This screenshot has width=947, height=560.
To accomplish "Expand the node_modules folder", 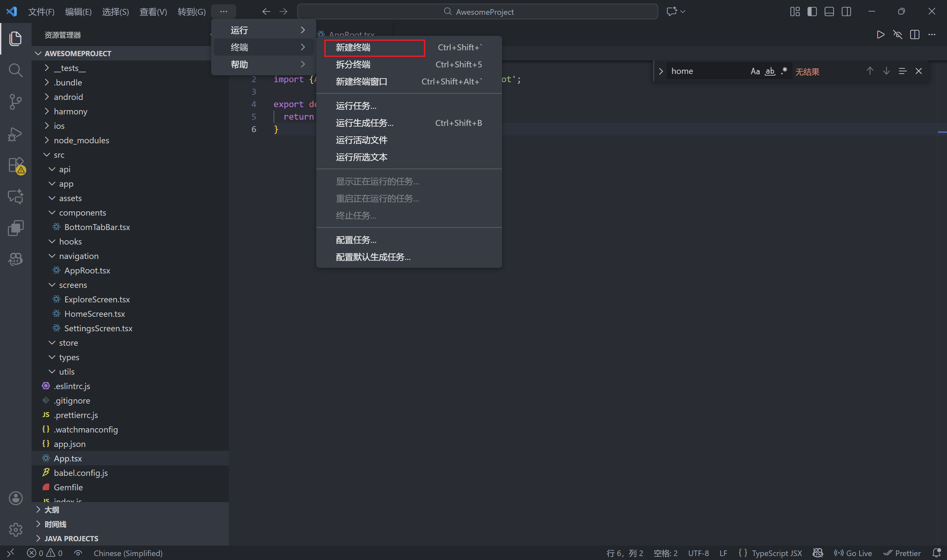I will click(82, 140).
